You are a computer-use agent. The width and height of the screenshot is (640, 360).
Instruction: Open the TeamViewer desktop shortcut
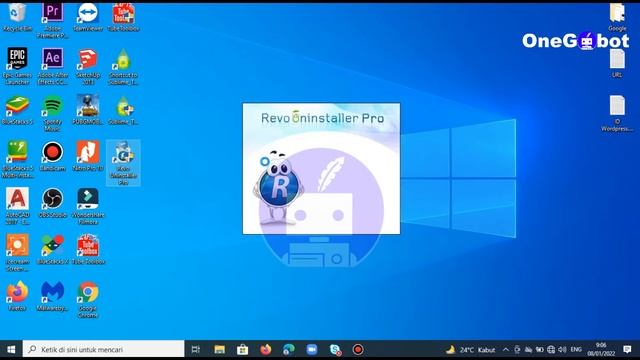(x=88, y=16)
